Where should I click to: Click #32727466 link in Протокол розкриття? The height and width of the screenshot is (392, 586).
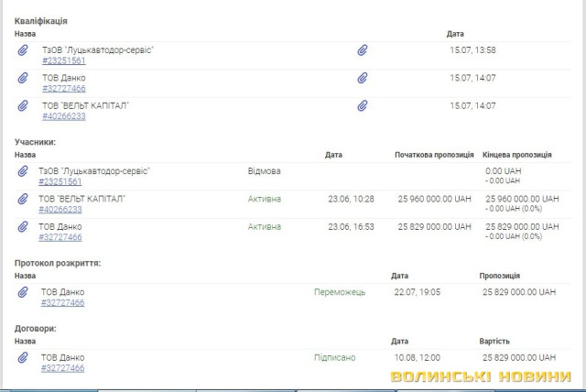[x=63, y=302]
